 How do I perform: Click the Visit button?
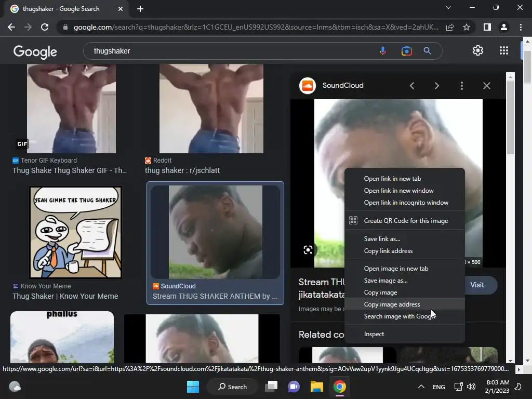pyautogui.click(x=477, y=285)
